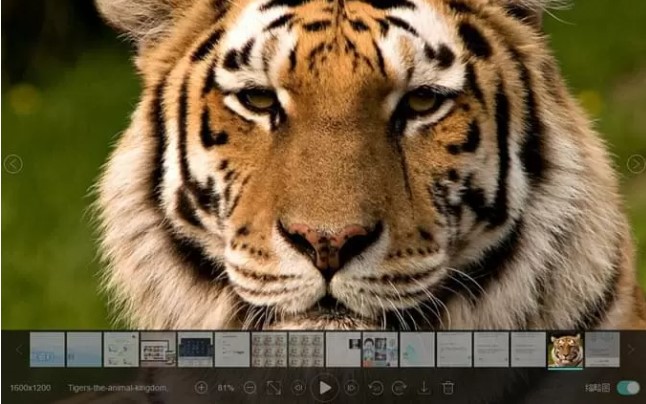Show next photo using right circle arrow
Screen dimensions: 646x404
click(636, 164)
